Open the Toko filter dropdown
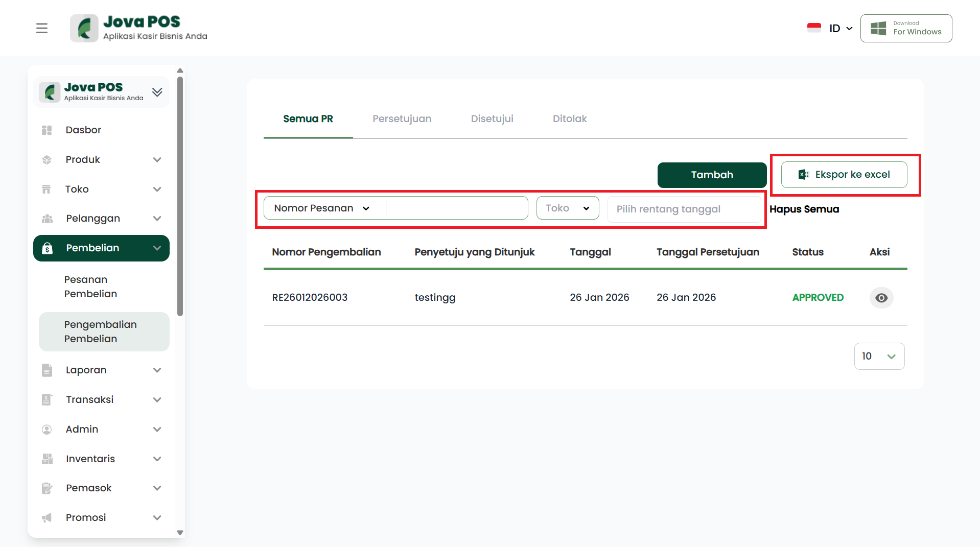 (x=567, y=208)
